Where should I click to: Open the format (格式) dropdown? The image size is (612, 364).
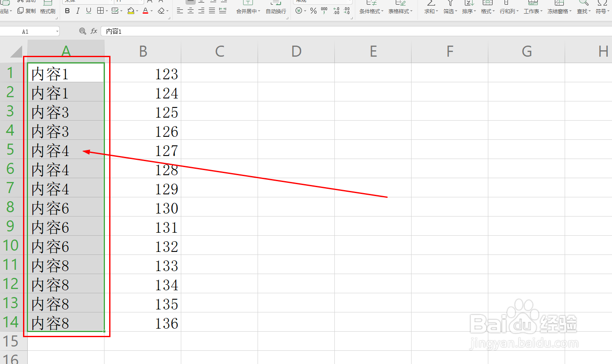click(x=487, y=8)
